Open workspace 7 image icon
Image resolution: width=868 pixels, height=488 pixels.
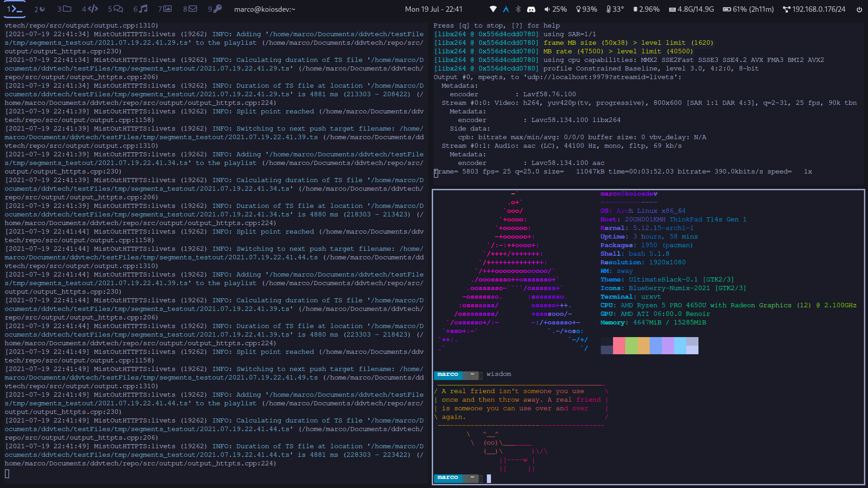click(165, 9)
